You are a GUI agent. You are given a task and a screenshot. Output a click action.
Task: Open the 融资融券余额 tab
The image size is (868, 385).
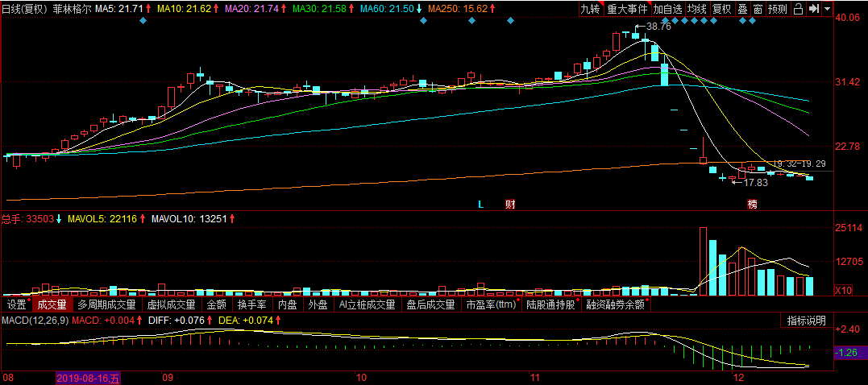(x=616, y=304)
